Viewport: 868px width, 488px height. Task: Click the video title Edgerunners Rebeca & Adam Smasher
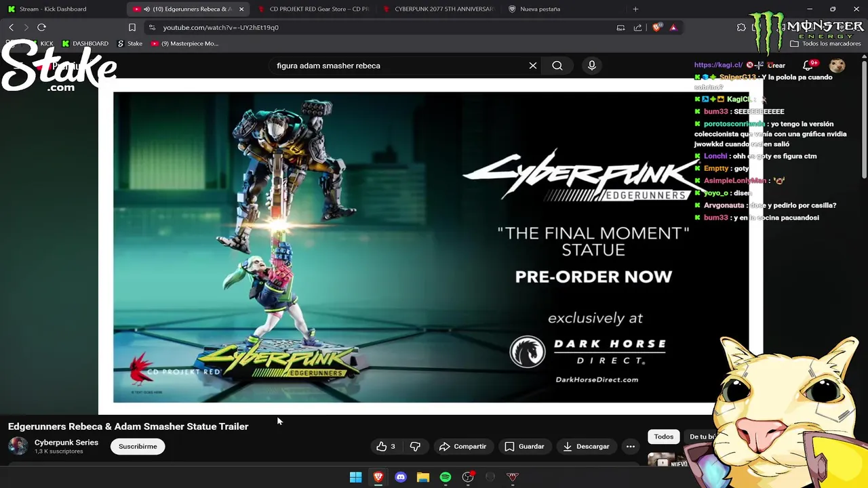tap(128, 426)
